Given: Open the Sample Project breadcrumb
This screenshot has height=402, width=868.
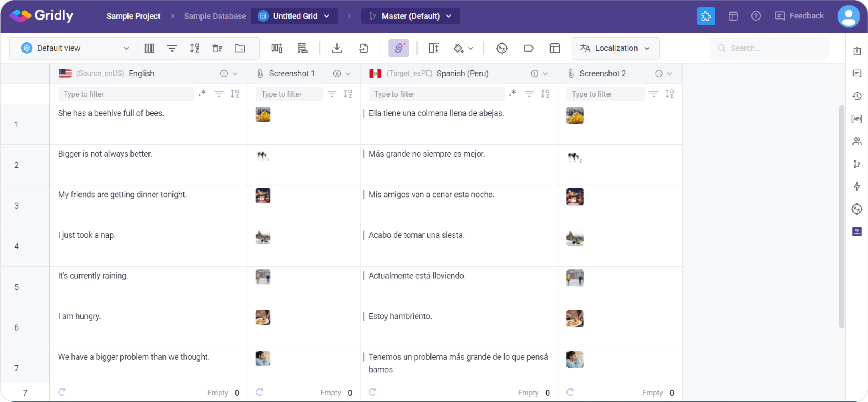Looking at the screenshot, I should click(x=134, y=16).
